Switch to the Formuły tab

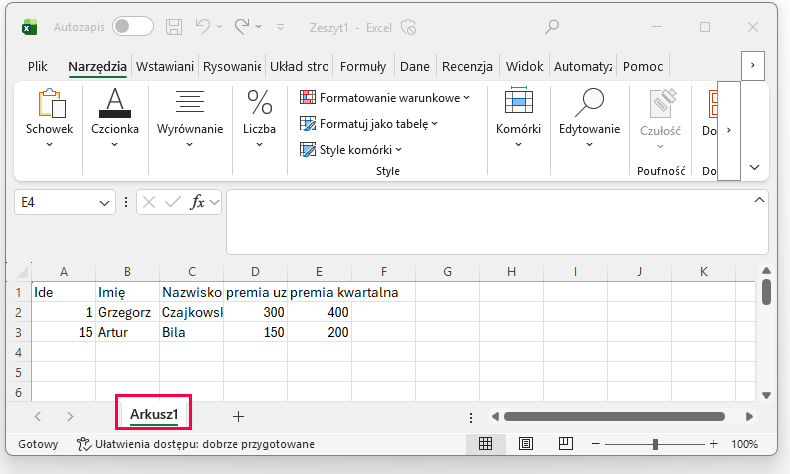click(363, 66)
